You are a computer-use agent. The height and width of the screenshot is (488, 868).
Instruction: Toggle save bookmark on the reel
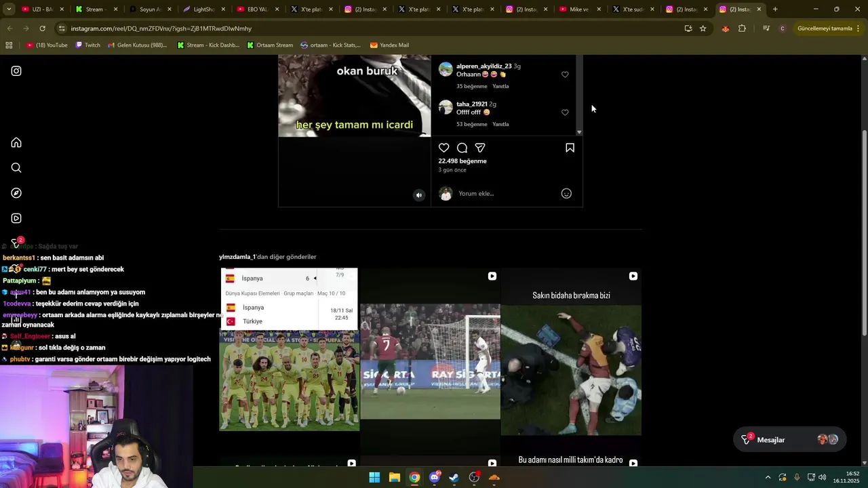click(x=570, y=148)
